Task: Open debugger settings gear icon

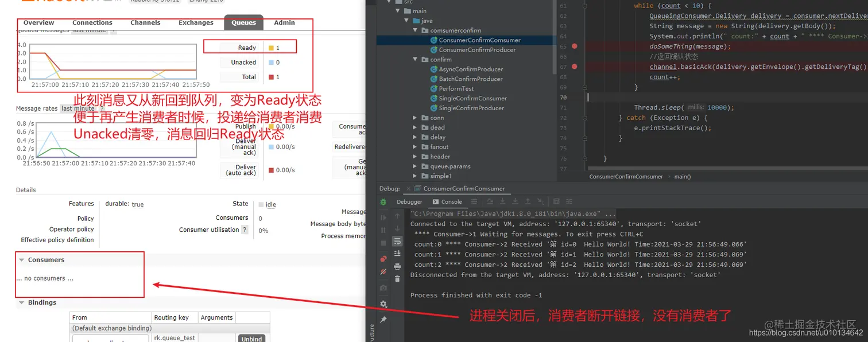Action: [383, 303]
